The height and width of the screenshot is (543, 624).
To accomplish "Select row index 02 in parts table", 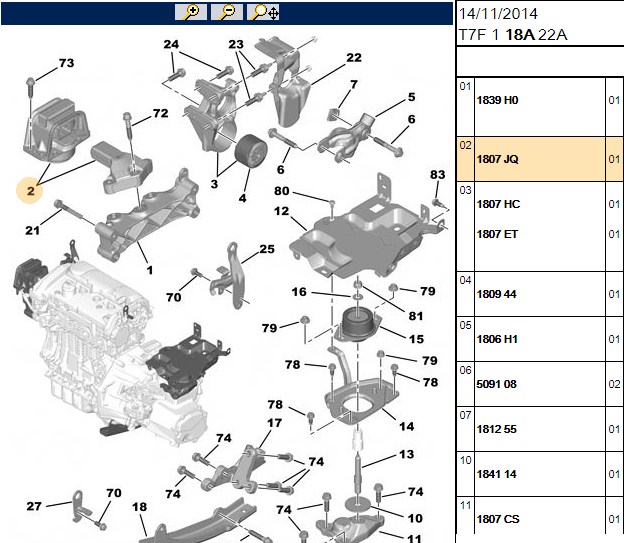I will tap(465, 145).
